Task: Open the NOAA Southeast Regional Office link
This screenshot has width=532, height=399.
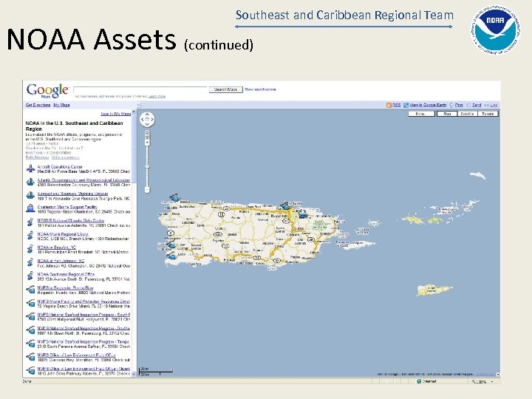Action: [66, 274]
